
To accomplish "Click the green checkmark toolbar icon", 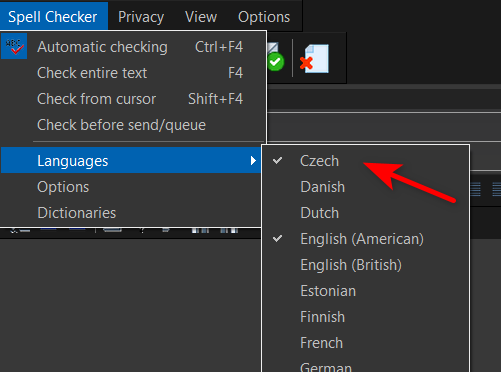I will (275, 57).
